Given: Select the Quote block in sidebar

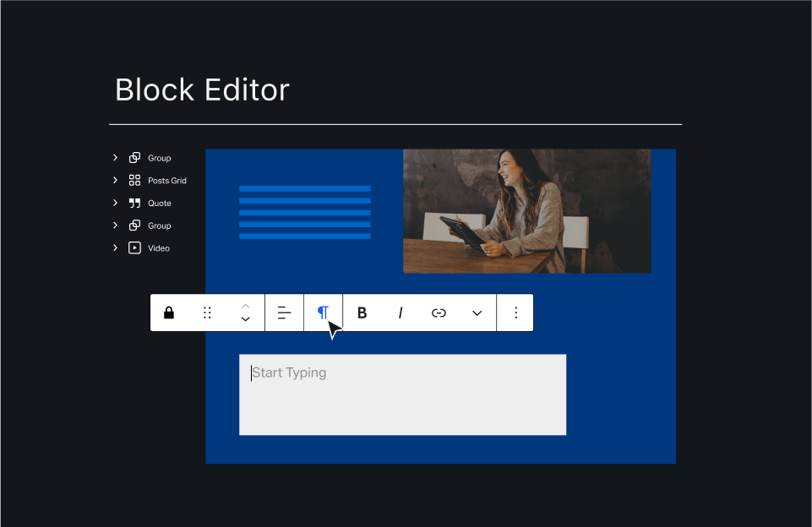Looking at the screenshot, I should point(160,203).
